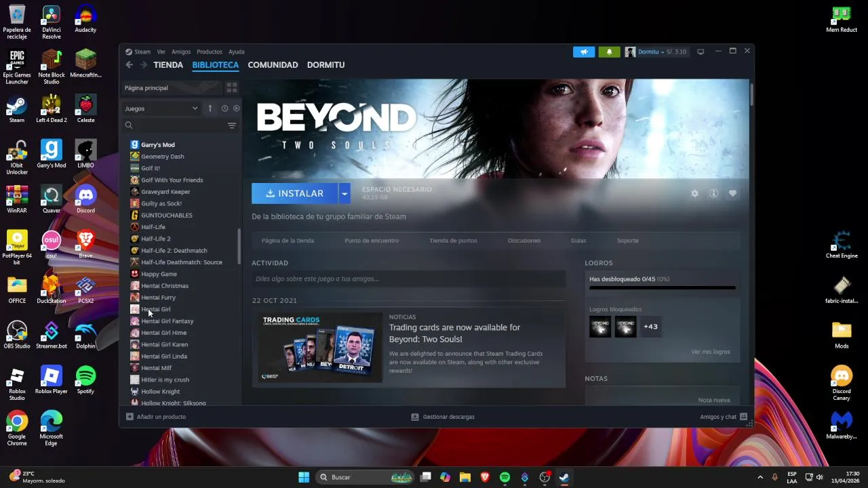868x488 pixels.
Task: Toggle Steam Big Picture mode icon
Action: click(x=701, y=52)
